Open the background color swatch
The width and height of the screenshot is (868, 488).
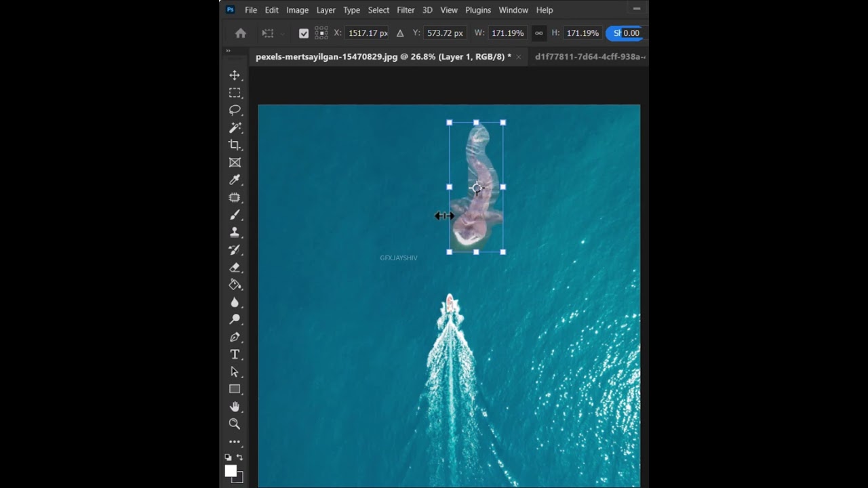point(240,479)
